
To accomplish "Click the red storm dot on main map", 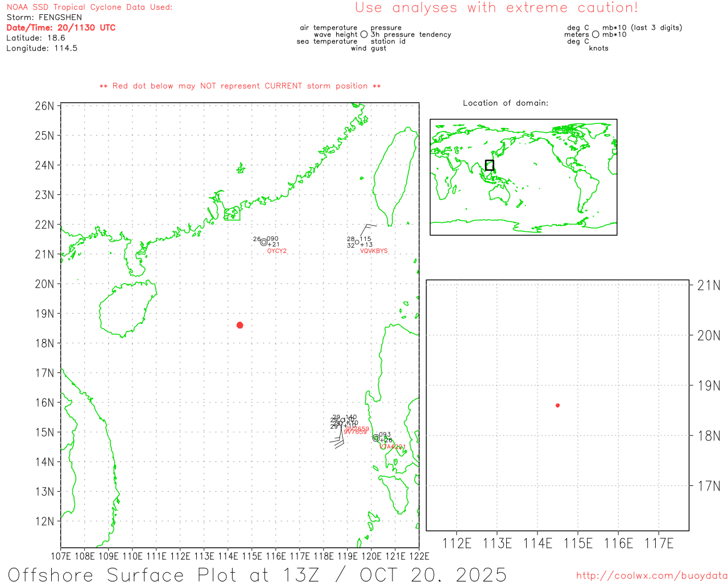I will coord(240,325).
